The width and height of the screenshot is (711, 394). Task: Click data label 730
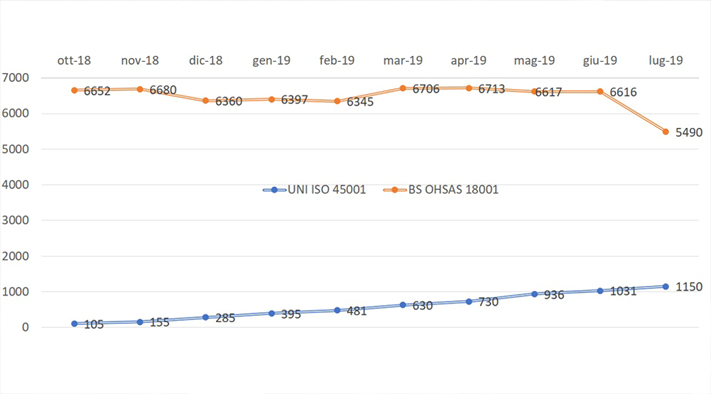488,302
